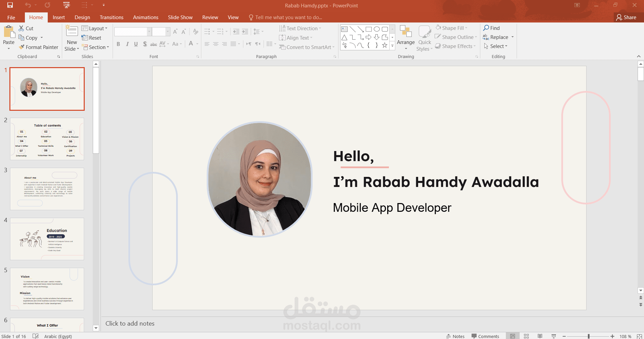Click the Reset slide button

tap(91, 38)
